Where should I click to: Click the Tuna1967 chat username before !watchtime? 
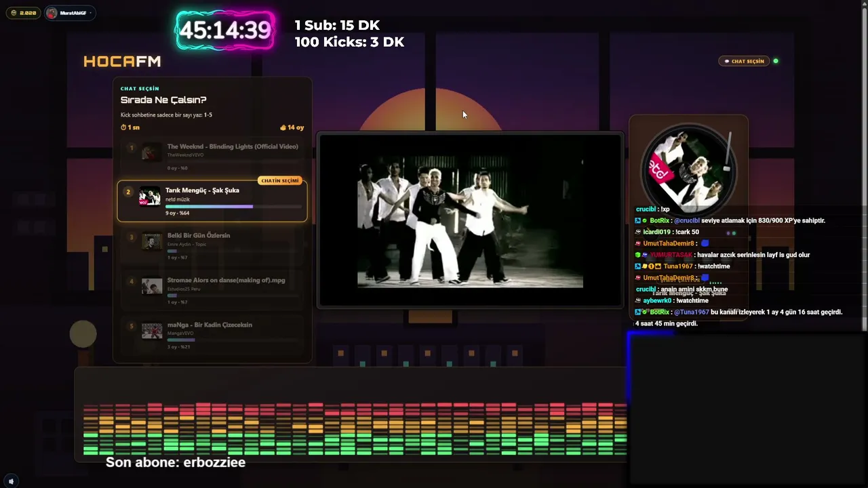678,267
